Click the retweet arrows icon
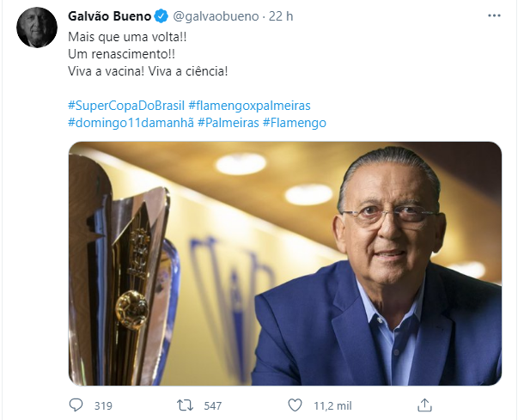Viewport: 524px width, 420px height. [x=185, y=405]
